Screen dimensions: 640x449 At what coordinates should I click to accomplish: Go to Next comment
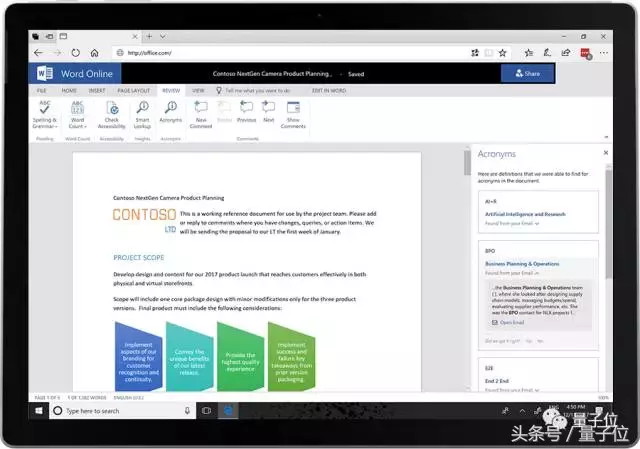coord(269,112)
